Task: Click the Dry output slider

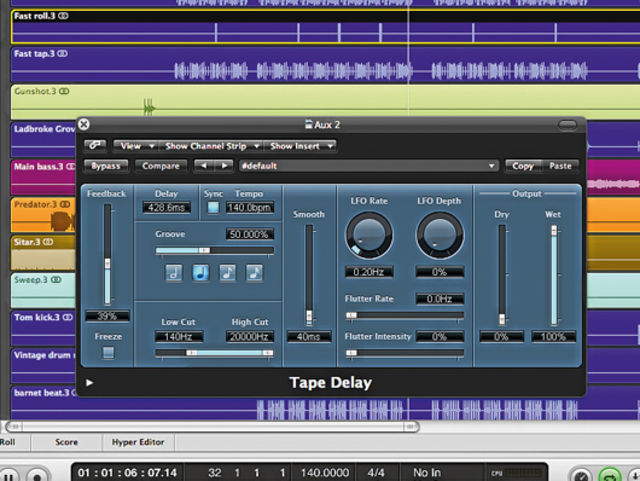Action: tap(502, 275)
